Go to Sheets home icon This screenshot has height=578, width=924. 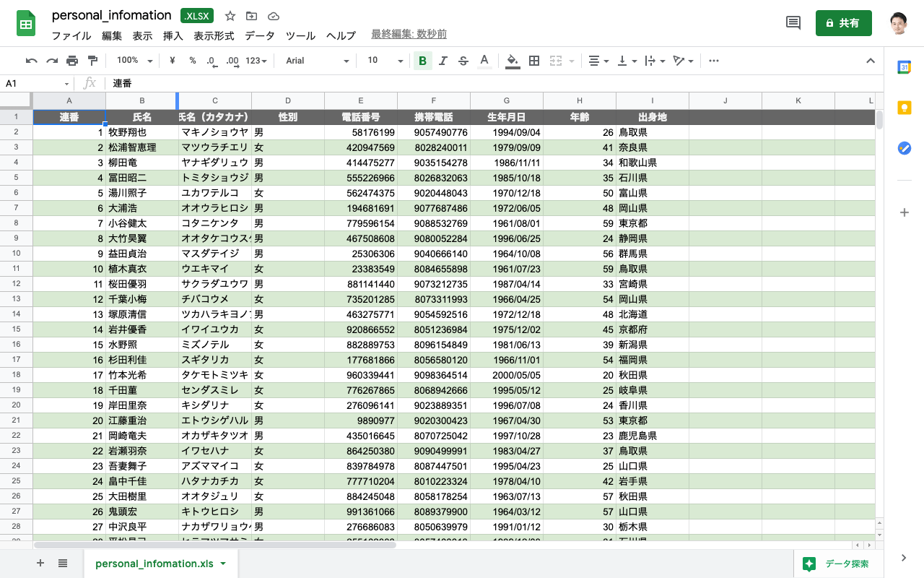click(27, 24)
